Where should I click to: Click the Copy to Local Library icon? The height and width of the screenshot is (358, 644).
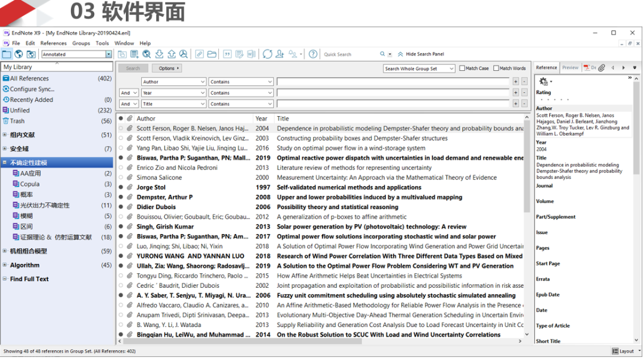122,54
